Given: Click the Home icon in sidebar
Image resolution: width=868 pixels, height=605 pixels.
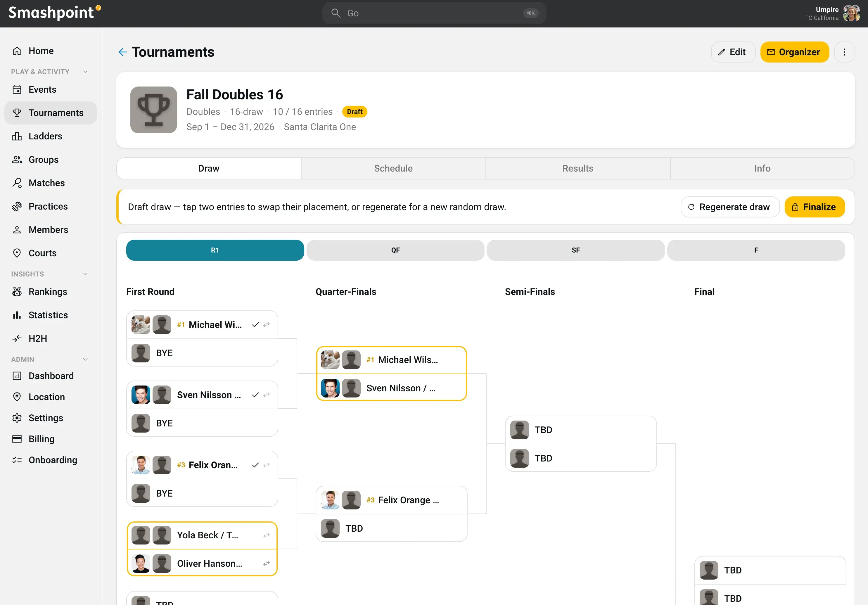Looking at the screenshot, I should (x=17, y=51).
